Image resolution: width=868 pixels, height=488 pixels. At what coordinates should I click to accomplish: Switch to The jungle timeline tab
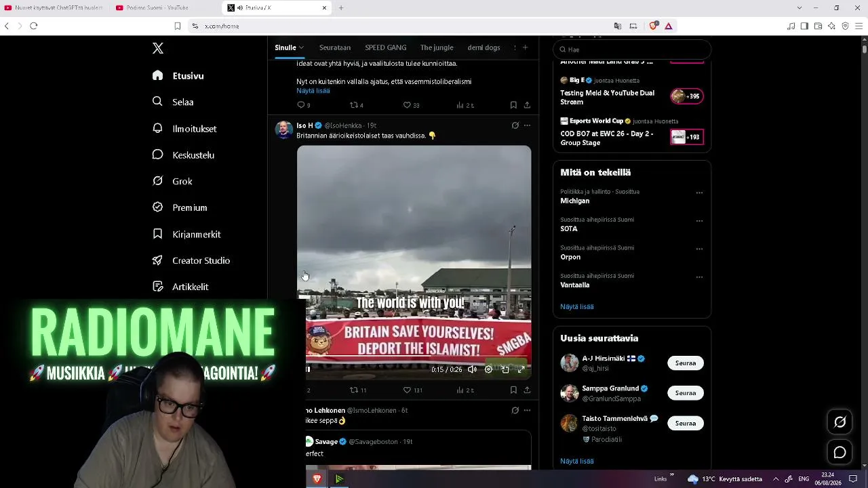pos(437,47)
